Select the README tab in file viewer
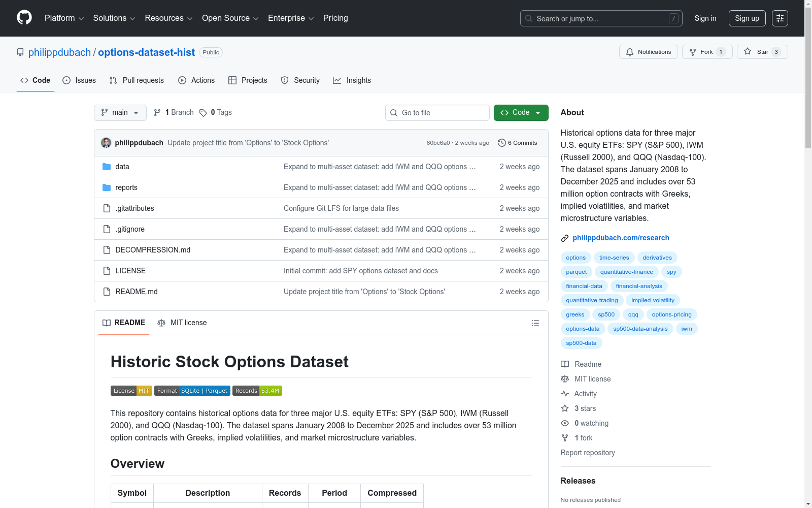Viewport: 812px width, 508px height. (124, 323)
